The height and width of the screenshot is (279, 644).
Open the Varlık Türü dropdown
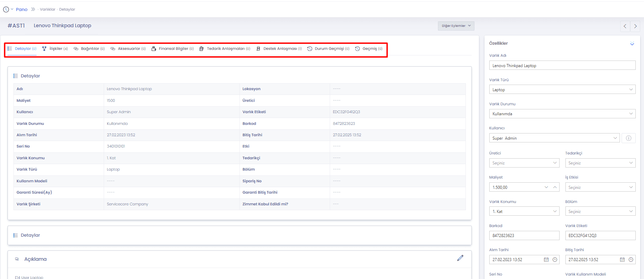point(562,89)
